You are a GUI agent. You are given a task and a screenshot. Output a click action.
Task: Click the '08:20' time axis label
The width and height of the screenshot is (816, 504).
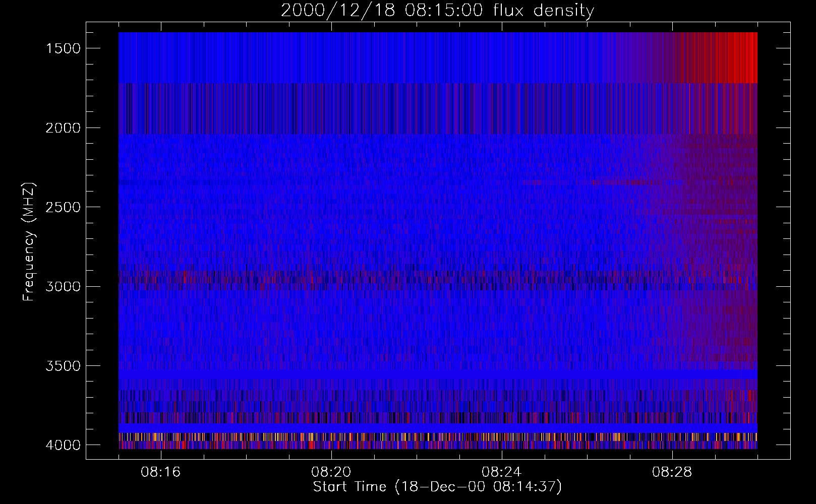331,472
